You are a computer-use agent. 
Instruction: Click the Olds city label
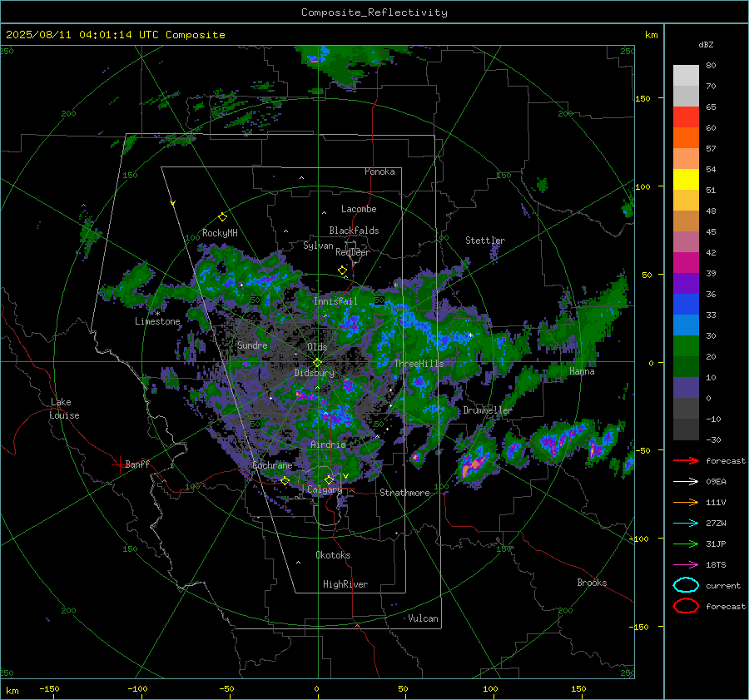coord(318,347)
